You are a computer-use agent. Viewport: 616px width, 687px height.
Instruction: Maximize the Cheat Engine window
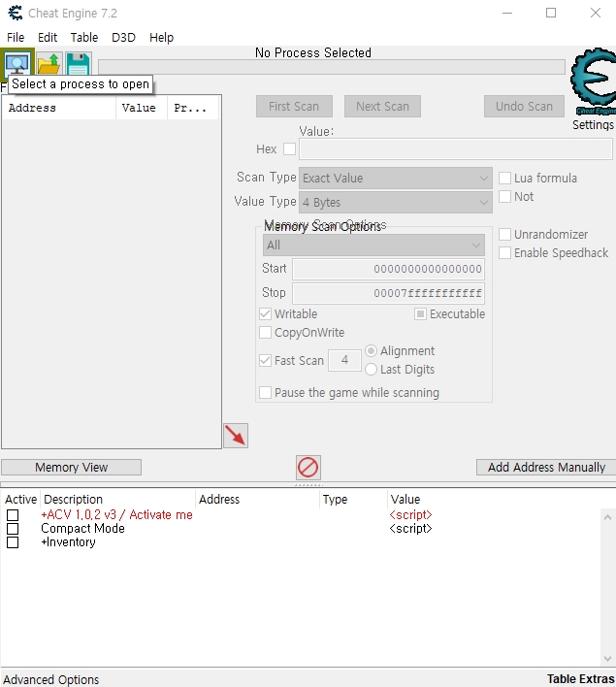click(x=551, y=14)
